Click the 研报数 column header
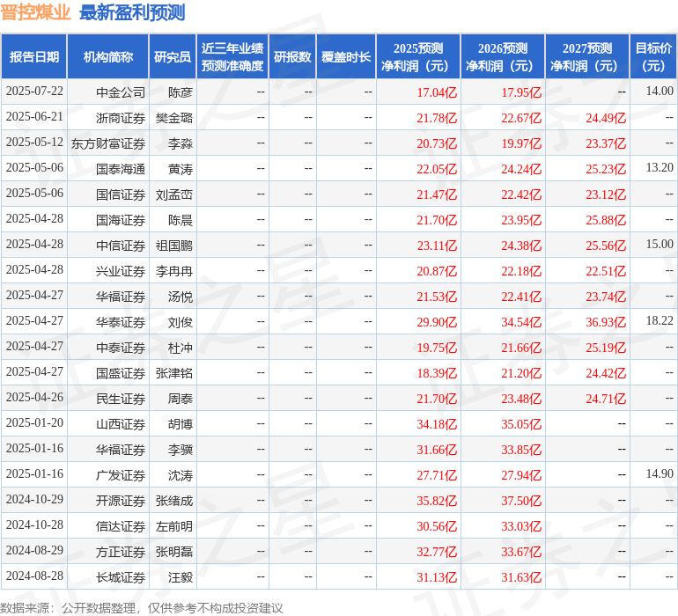The width and height of the screenshot is (678, 616). point(292,56)
